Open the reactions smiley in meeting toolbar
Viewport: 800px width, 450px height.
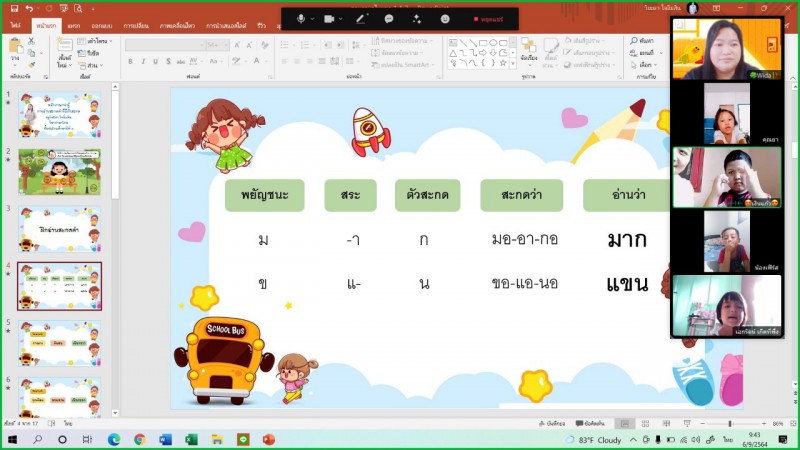coord(445,19)
